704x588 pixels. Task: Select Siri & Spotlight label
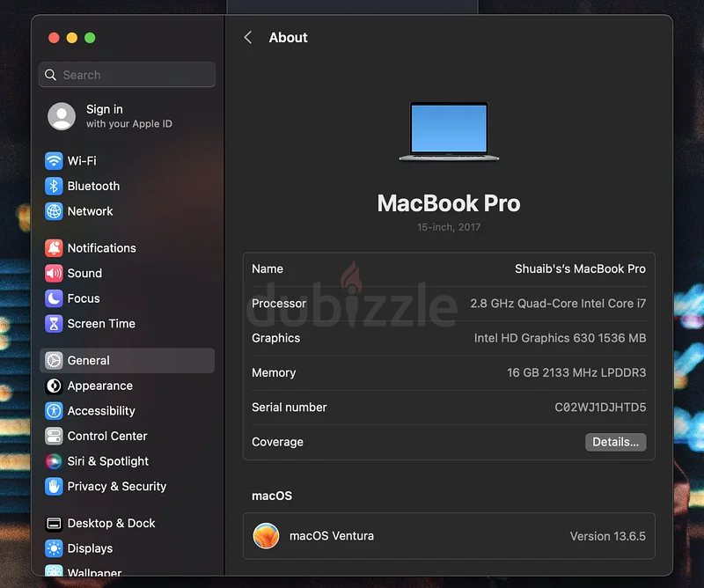pyautogui.click(x=107, y=461)
